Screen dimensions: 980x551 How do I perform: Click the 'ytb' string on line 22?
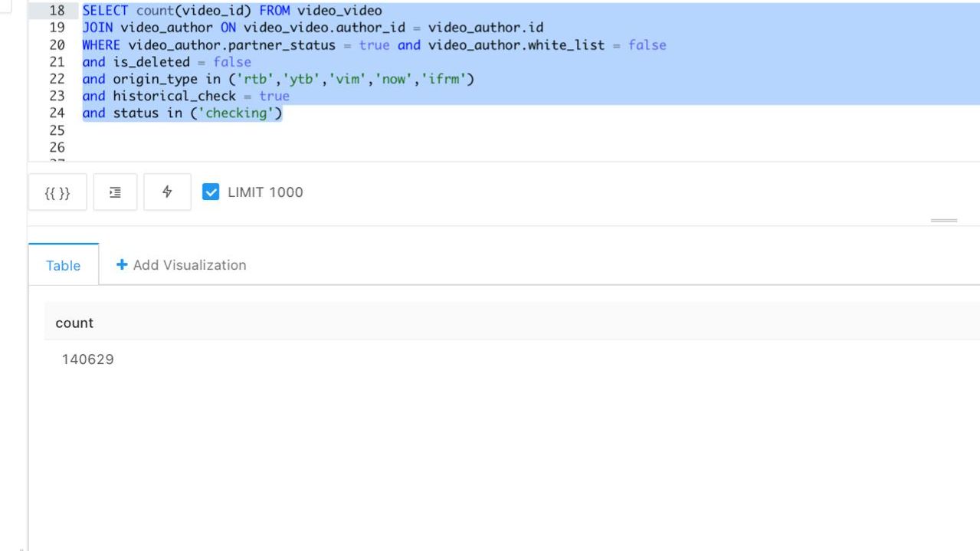(x=301, y=79)
